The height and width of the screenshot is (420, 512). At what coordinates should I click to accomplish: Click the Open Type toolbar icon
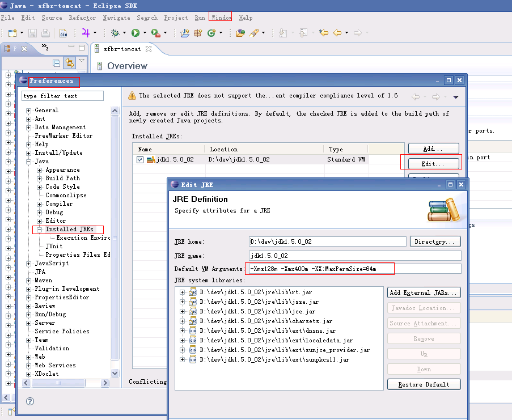(240, 33)
